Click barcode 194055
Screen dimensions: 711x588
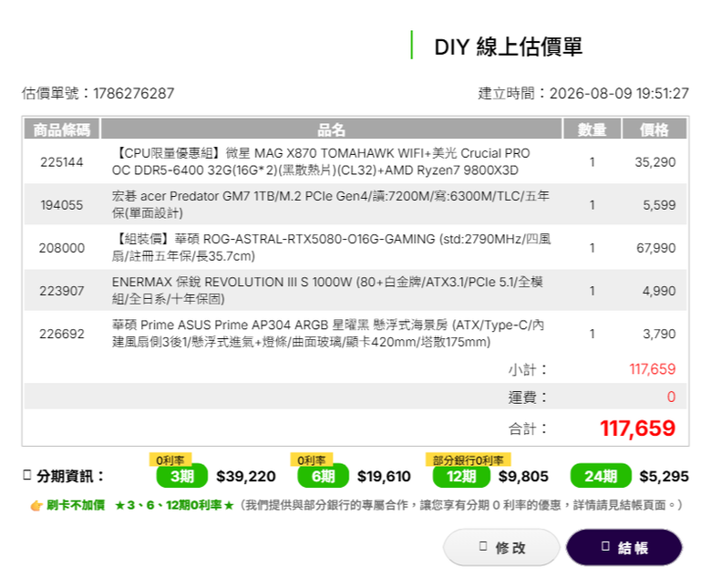[x=62, y=205]
